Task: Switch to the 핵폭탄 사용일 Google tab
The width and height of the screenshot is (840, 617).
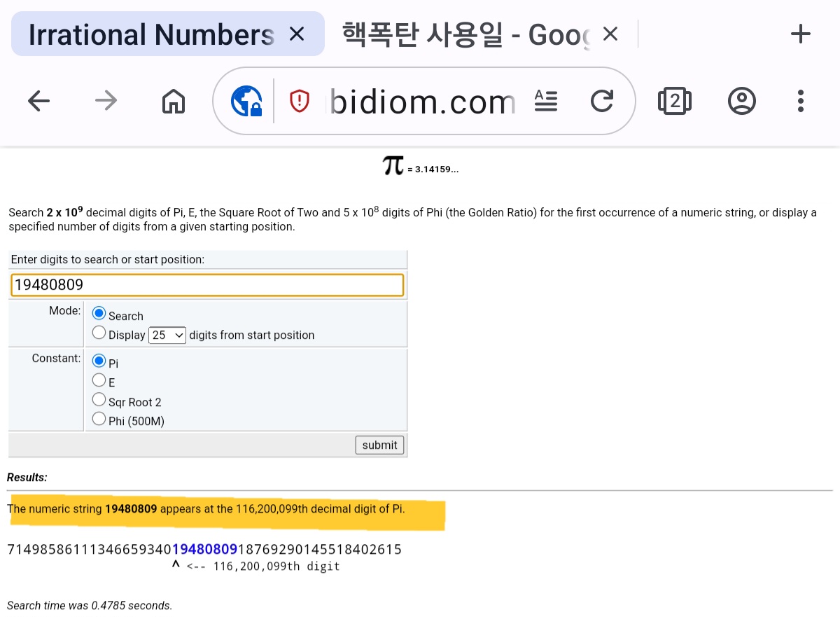Action: click(462, 34)
